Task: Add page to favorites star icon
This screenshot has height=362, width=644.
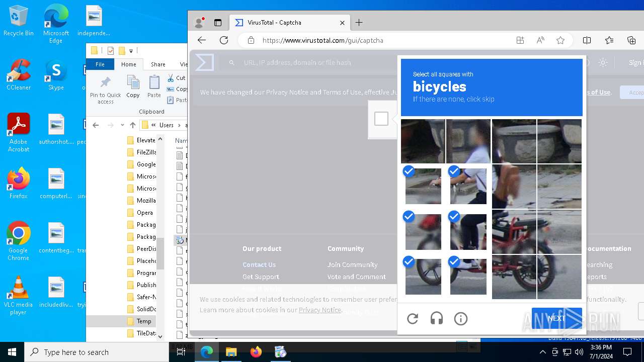Action: click(560, 40)
